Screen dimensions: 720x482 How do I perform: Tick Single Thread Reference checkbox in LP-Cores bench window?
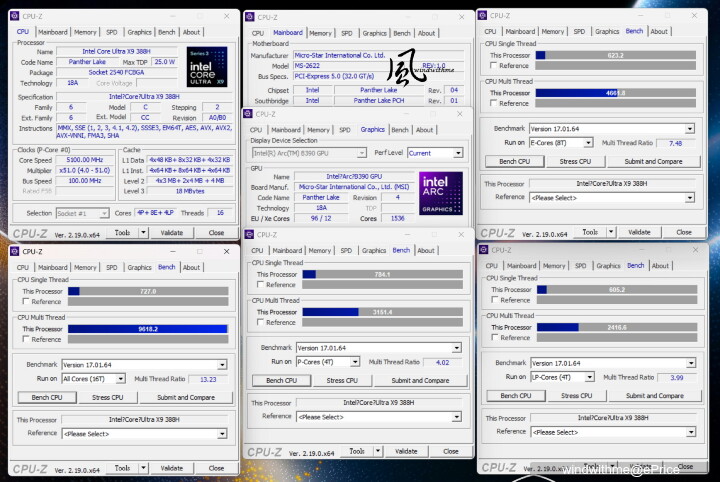point(495,300)
